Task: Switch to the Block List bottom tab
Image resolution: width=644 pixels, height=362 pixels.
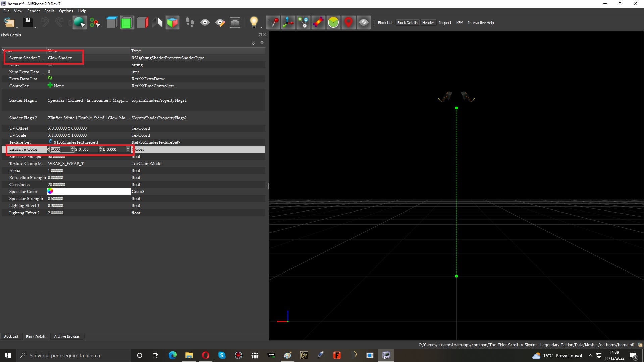Action: pos(11,336)
